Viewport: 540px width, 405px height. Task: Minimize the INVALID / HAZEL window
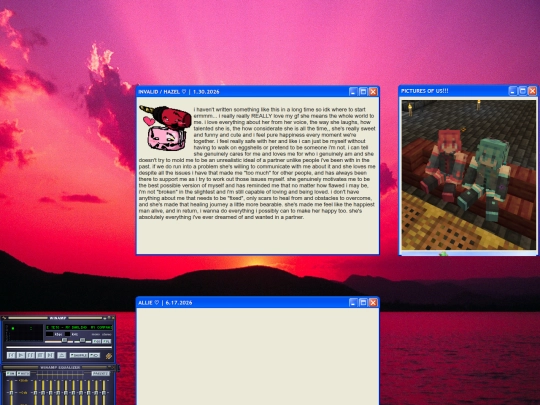click(x=353, y=92)
